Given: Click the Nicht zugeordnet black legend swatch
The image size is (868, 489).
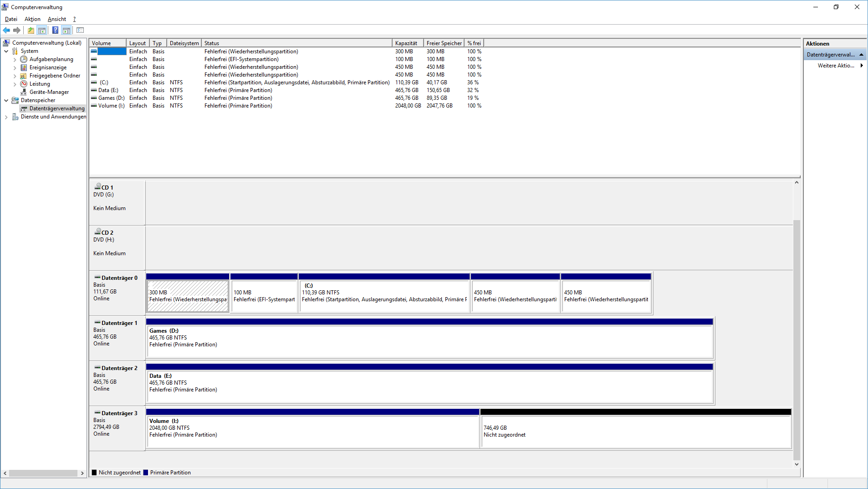Looking at the screenshot, I should pyautogui.click(x=94, y=473).
